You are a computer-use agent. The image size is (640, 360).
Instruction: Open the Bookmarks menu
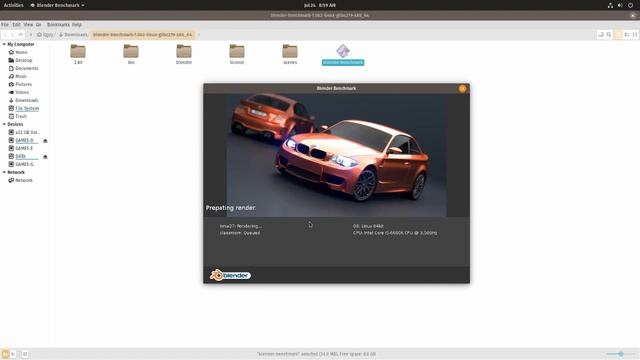58,24
